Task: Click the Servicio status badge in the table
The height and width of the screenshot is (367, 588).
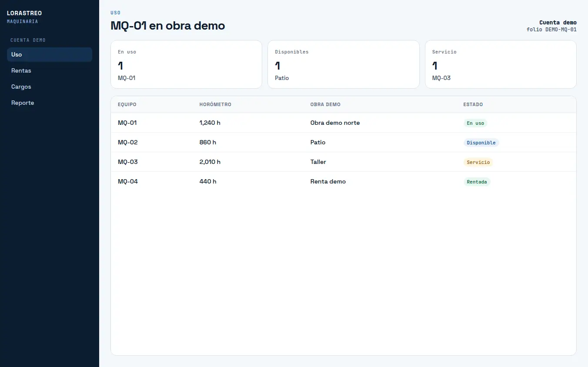Action: tap(478, 162)
